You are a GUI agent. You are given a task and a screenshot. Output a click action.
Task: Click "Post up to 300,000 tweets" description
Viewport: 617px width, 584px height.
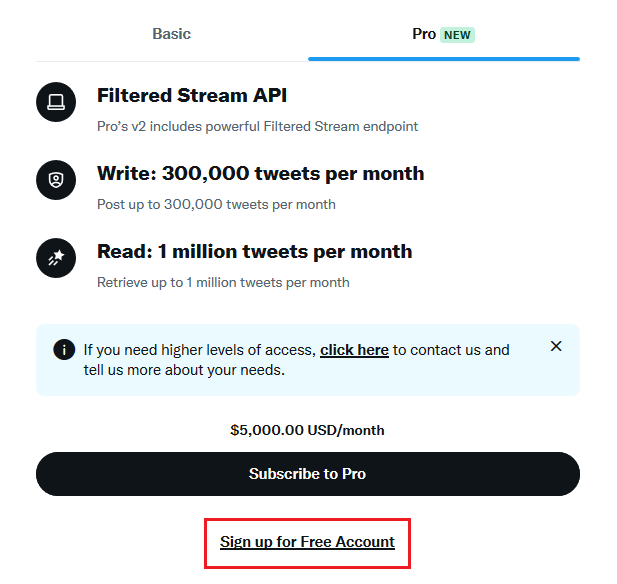216,204
